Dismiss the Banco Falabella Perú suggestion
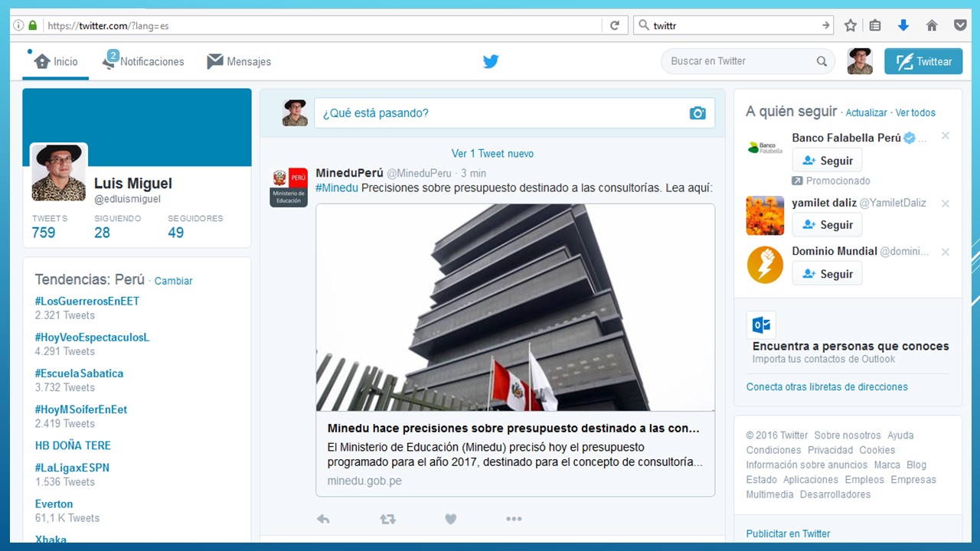 click(x=946, y=136)
